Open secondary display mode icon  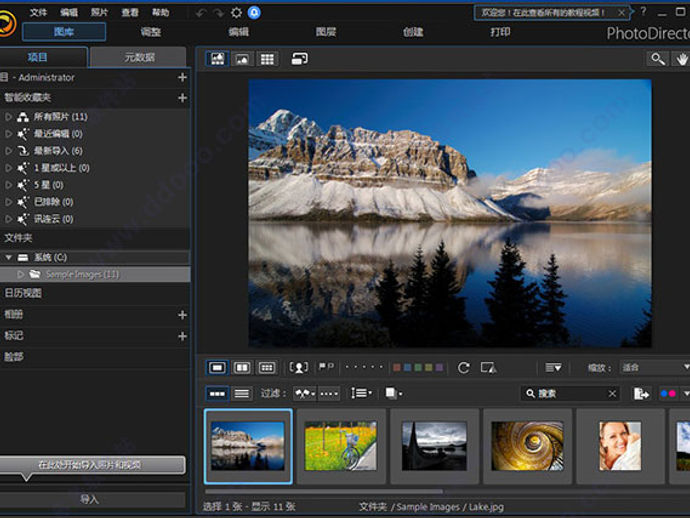[300, 59]
